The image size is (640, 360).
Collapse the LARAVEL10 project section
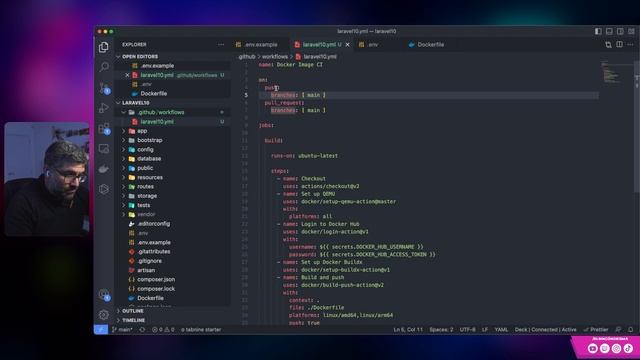coord(136,103)
